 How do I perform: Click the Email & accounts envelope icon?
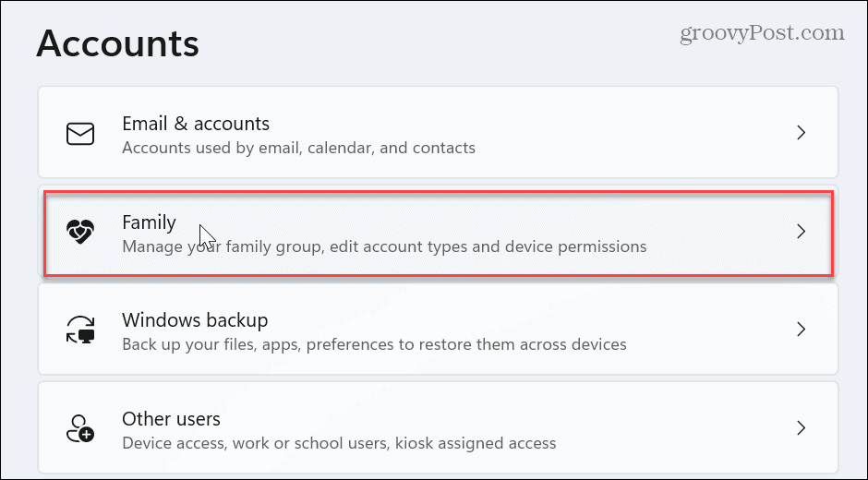80,134
